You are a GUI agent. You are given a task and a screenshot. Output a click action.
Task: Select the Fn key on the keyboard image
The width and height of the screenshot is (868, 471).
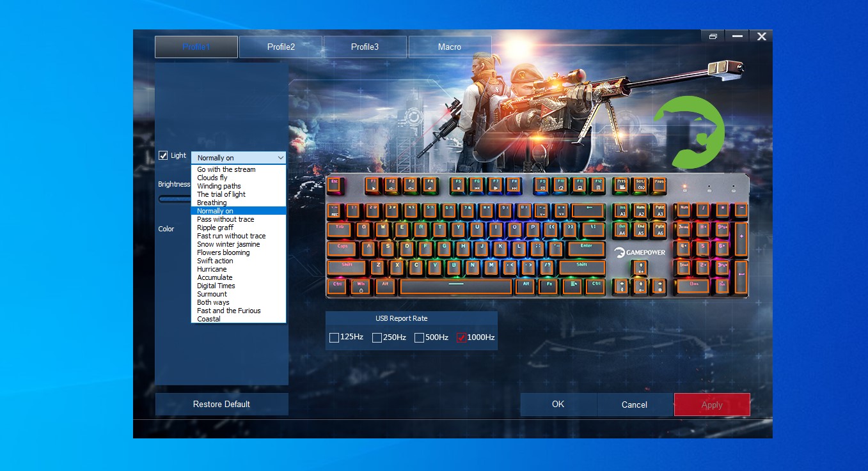(x=548, y=286)
